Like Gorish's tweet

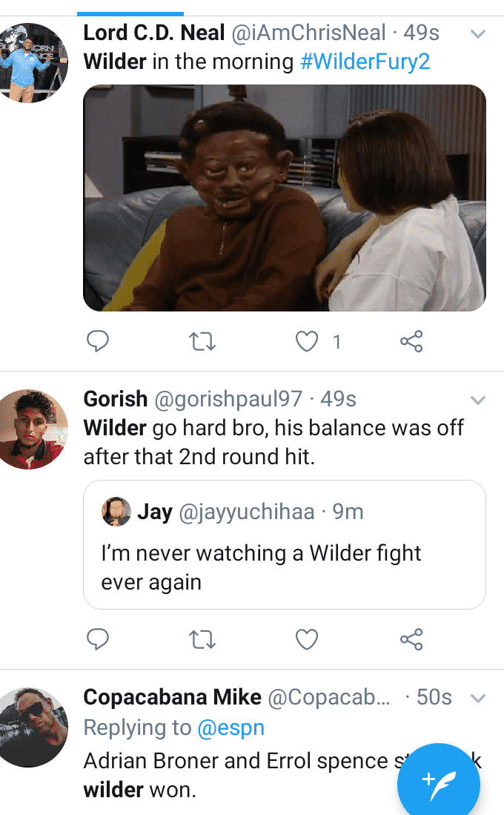[307, 639]
